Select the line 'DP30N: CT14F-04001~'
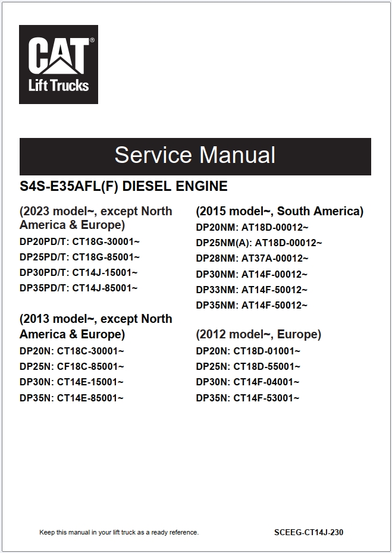This screenshot has height=553, width=392. point(247,382)
